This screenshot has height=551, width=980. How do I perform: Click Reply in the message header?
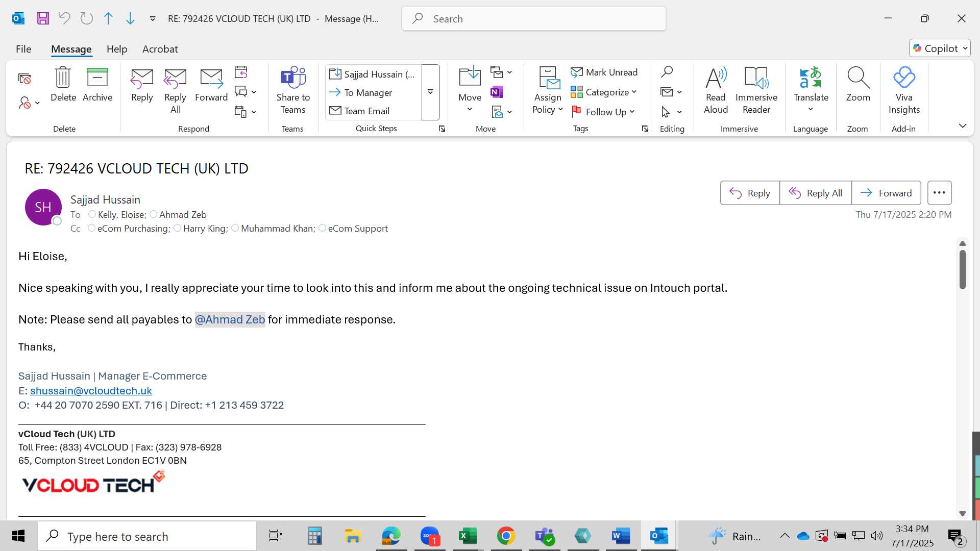pos(750,193)
